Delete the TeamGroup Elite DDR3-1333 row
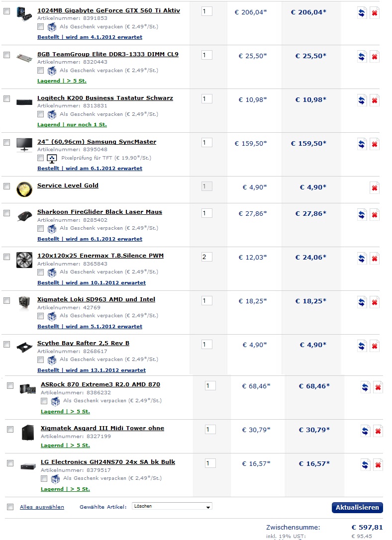Image resolution: width=392 pixels, height=540 pixels. pyautogui.click(x=375, y=57)
